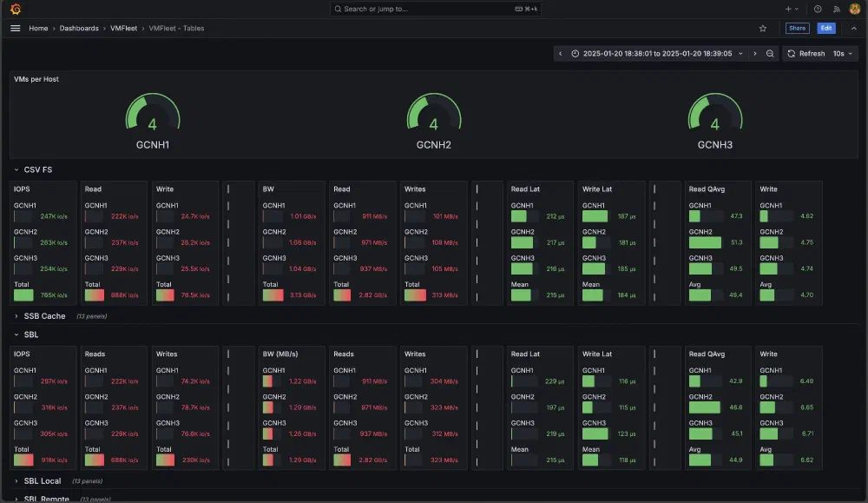Click CSV FS BW panel title

(x=268, y=189)
